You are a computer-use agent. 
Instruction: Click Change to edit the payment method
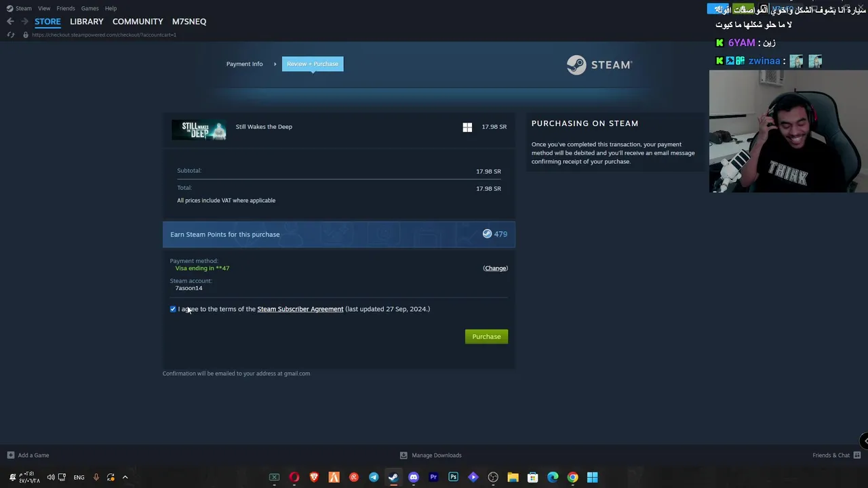pyautogui.click(x=495, y=268)
